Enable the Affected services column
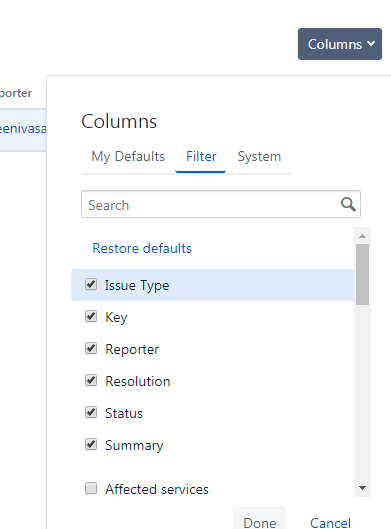 click(91, 488)
